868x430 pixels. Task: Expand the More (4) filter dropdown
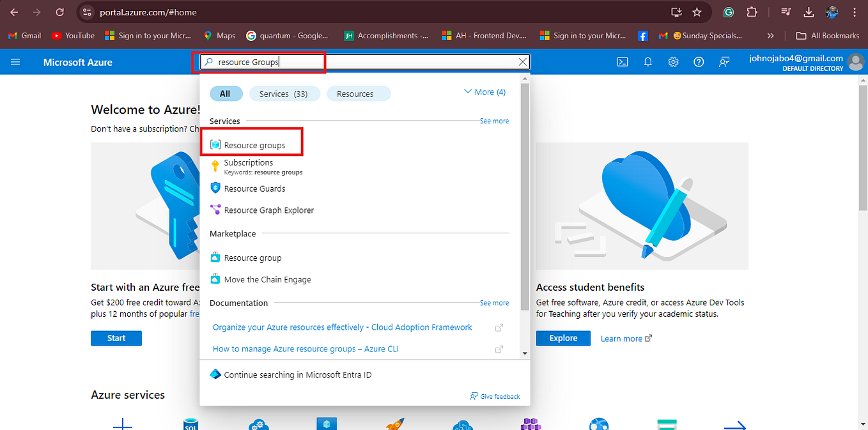tap(484, 91)
